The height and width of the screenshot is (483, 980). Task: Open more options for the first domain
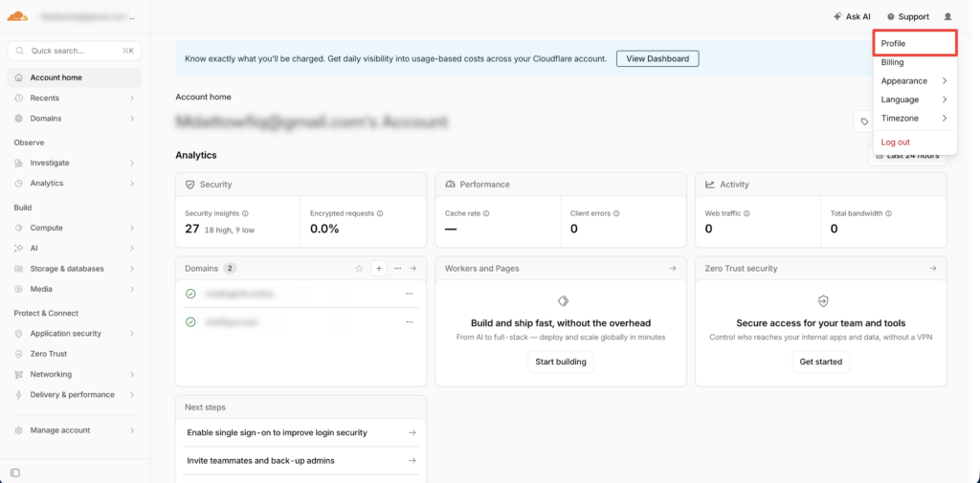coord(410,294)
